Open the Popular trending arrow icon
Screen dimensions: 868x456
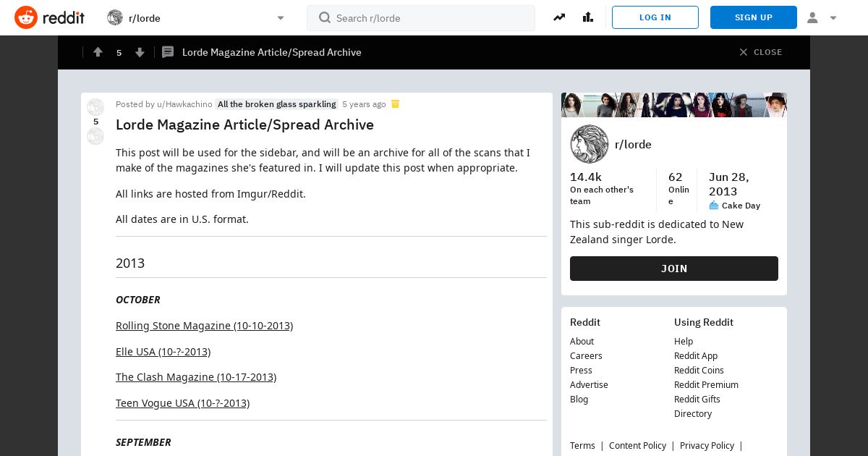point(559,17)
